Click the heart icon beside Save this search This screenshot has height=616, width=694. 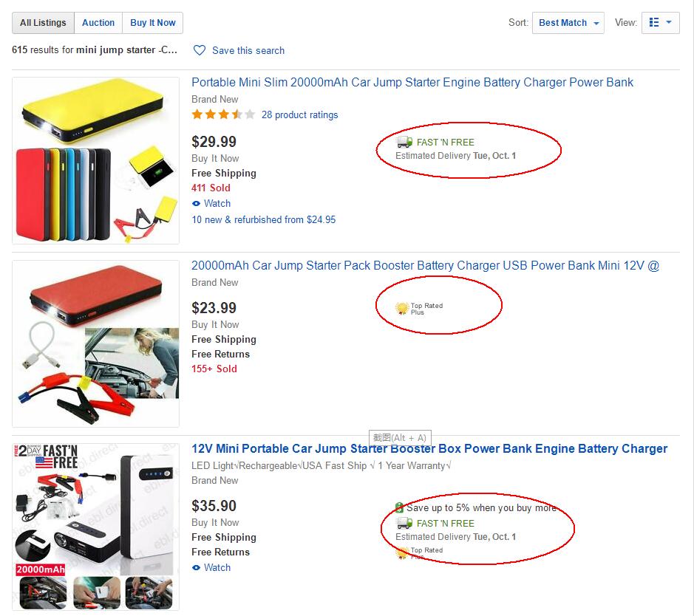coord(200,50)
